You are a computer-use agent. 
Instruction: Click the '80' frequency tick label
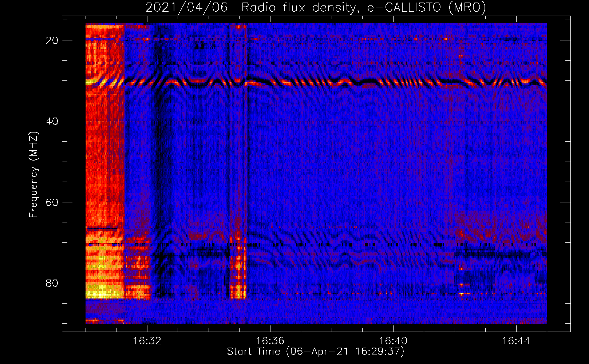pyautogui.click(x=52, y=283)
